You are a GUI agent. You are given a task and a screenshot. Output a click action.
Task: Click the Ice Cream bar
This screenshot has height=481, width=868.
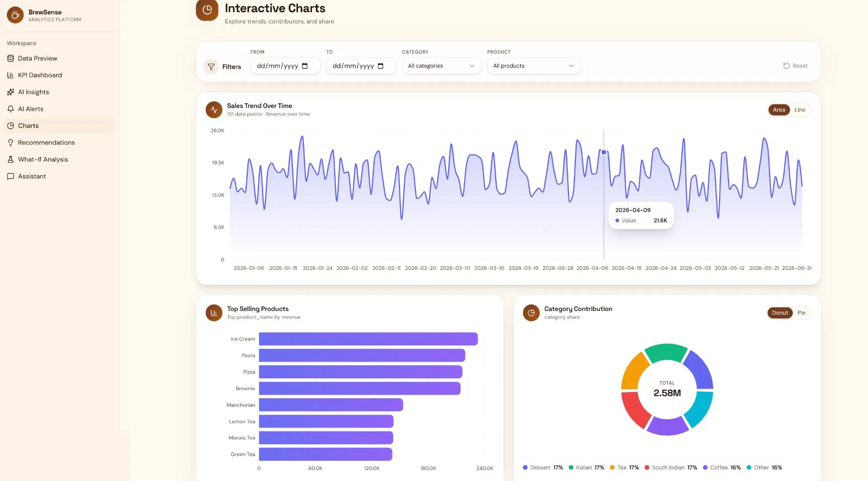coord(368,339)
